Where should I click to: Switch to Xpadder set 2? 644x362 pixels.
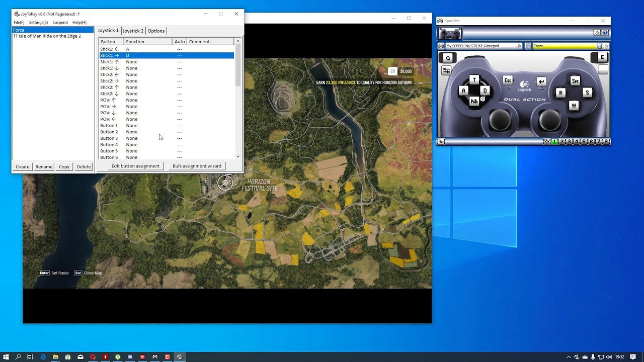(x=562, y=142)
